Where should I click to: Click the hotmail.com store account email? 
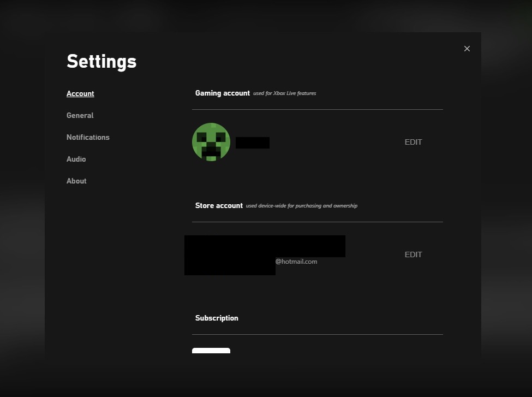296,262
